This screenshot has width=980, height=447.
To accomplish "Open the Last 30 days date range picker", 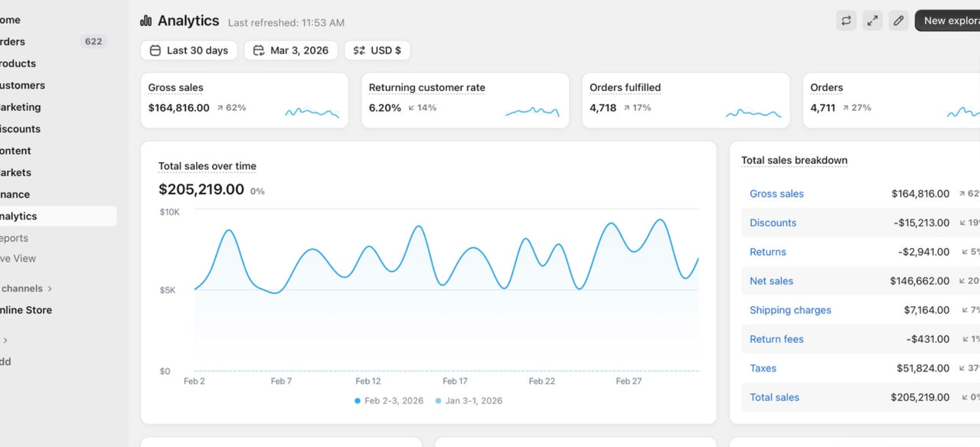I will click(x=189, y=51).
